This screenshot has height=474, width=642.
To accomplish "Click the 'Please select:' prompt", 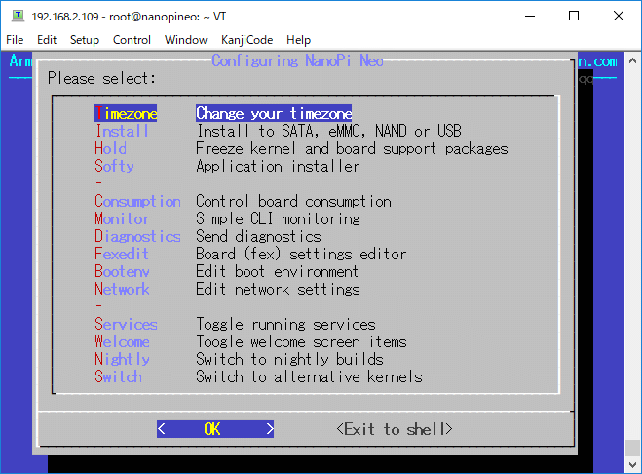I will tap(102, 78).
